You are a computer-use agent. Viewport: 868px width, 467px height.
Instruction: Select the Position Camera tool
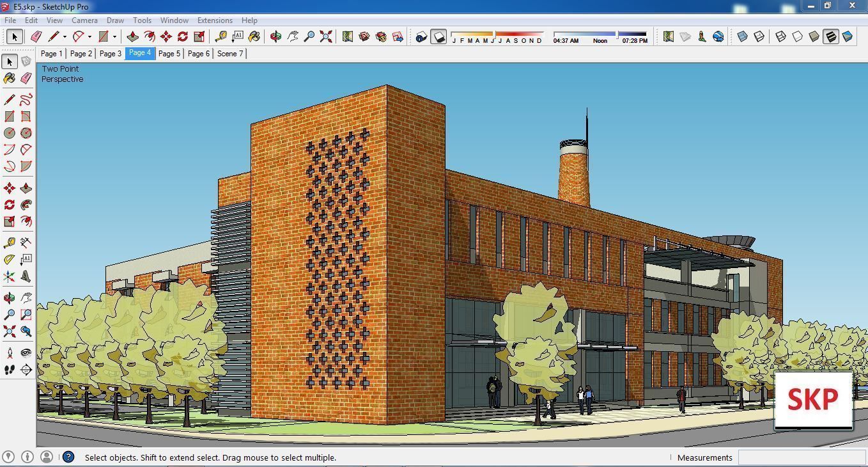tap(10, 352)
